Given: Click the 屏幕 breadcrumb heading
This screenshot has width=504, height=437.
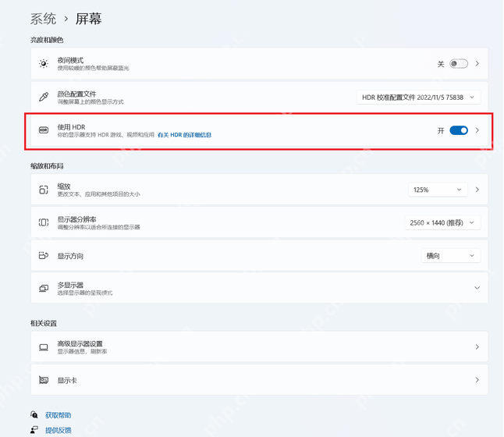Looking at the screenshot, I should [89, 19].
